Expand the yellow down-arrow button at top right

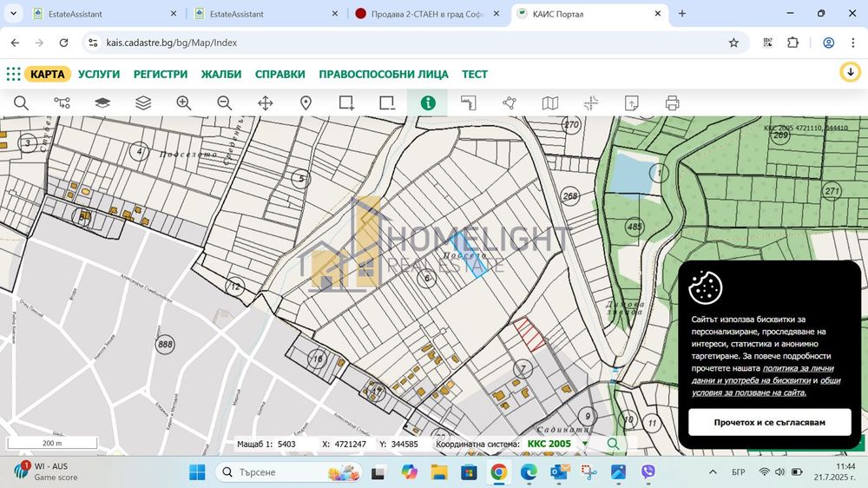(850, 72)
